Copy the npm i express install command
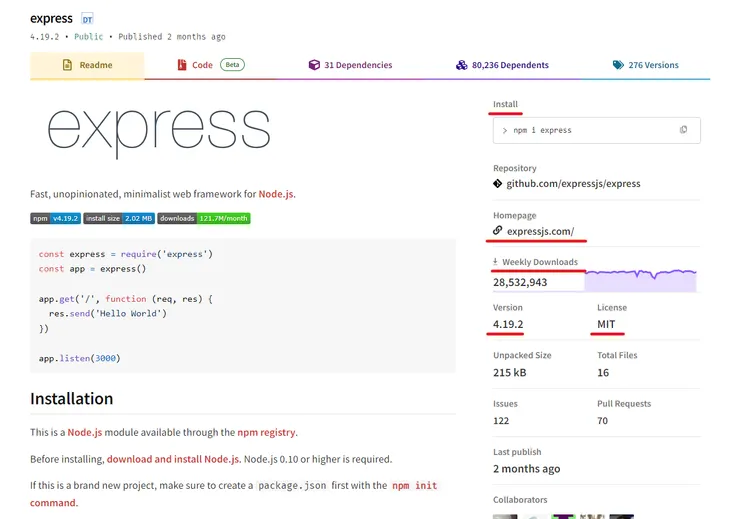The height and width of the screenshot is (519, 740). coord(683,130)
